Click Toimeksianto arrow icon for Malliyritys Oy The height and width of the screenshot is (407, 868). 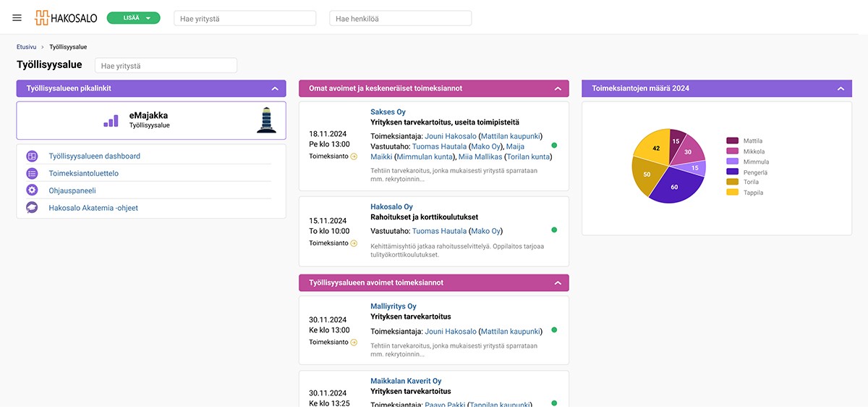pyautogui.click(x=354, y=341)
